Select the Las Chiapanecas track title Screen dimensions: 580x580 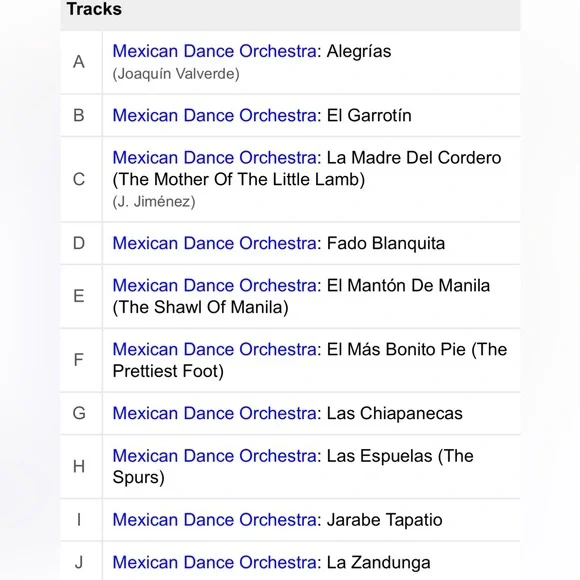tap(395, 414)
